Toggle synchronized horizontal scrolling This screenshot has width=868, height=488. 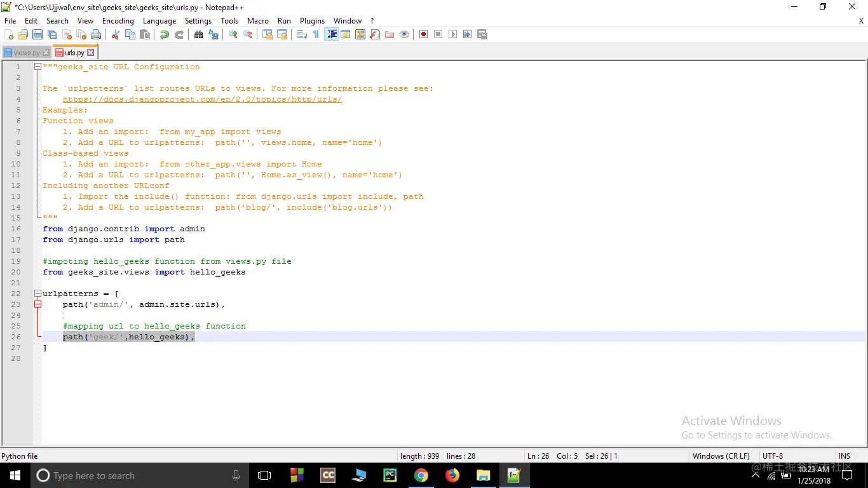[x=282, y=34]
